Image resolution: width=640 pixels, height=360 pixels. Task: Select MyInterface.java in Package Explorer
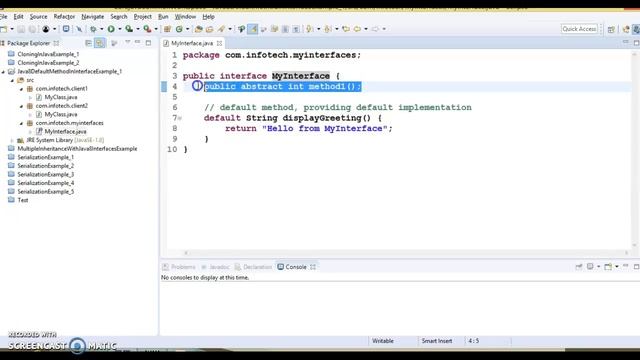coord(65,131)
